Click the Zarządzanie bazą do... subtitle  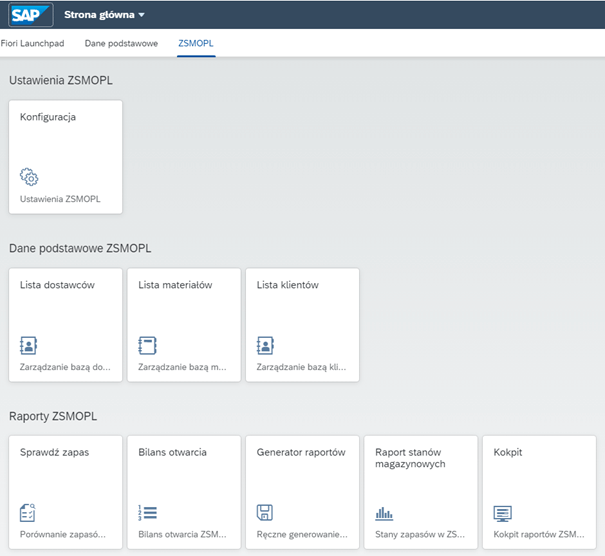click(x=65, y=367)
